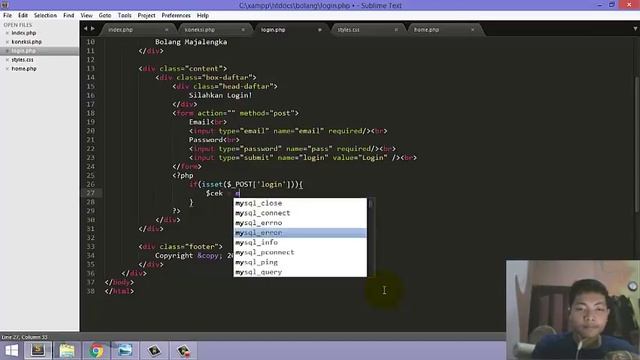Choose highlighted mysql_error suggestion
Image resolution: width=640 pixels, height=360 pixels.
300,233
